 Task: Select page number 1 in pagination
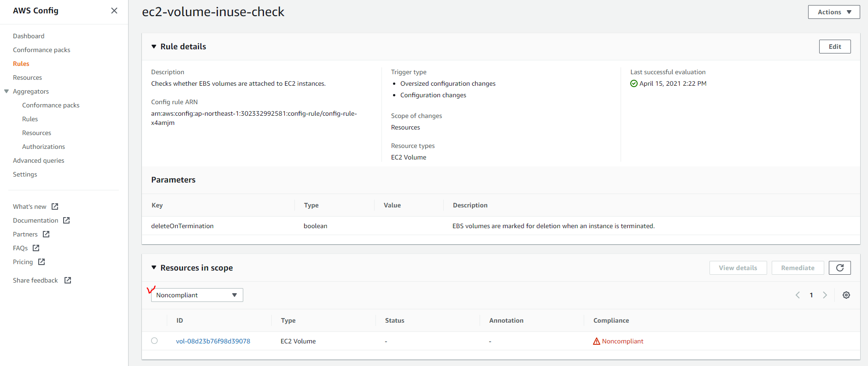[x=811, y=295]
